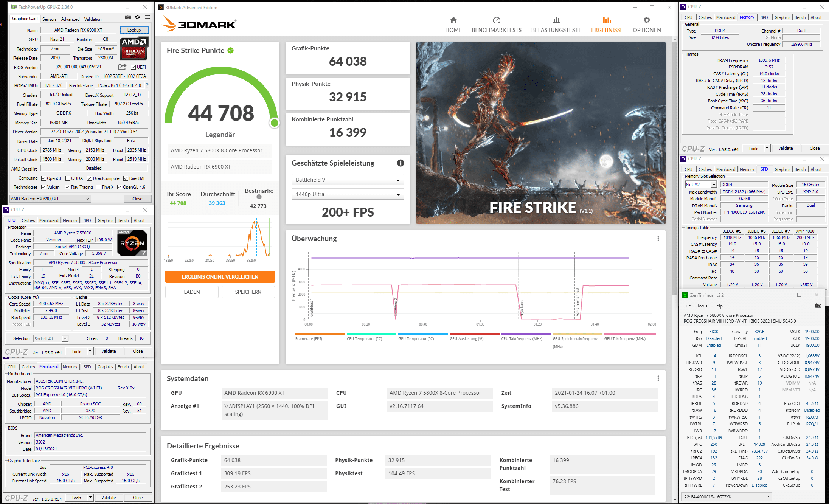Screen dimensions: 829x504
Task: Toggle the Ray Tracing checkbox
Action: point(68,187)
